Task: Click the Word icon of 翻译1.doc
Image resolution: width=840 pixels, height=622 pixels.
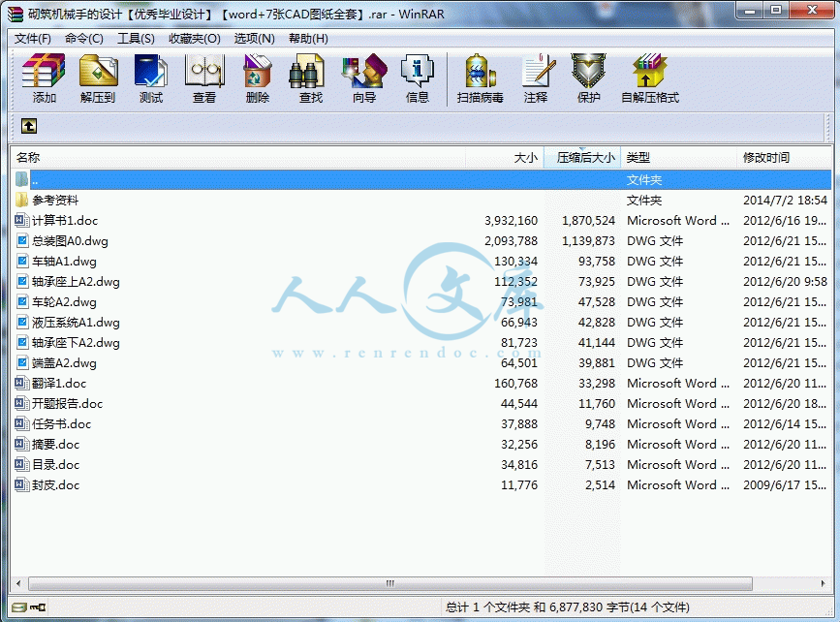Action: (x=21, y=383)
